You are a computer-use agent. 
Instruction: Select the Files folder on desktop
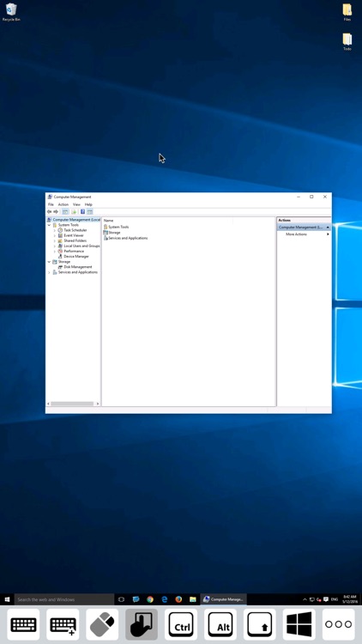pos(347,12)
